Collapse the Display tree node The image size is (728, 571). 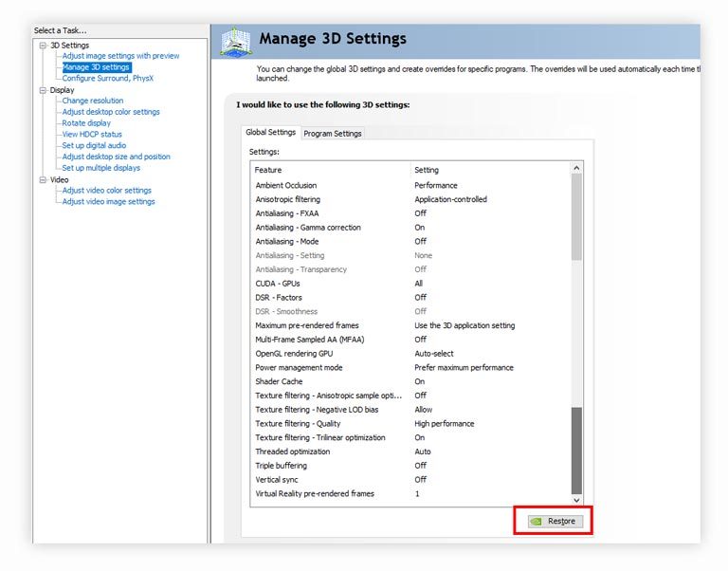click(44, 90)
